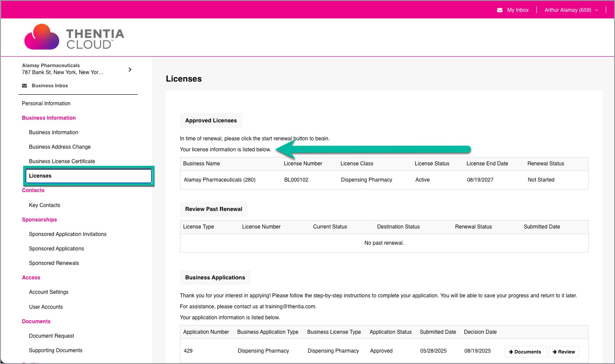The height and width of the screenshot is (364, 615).
Task: Expand the Alamay Pharmaceuticals business chevron
Action: pyautogui.click(x=130, y=69)
